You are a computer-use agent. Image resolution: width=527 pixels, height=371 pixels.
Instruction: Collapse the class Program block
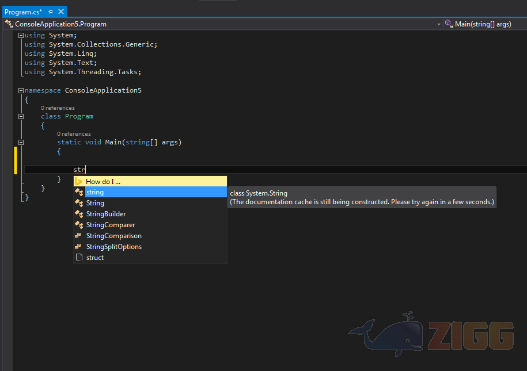[21, 116]
